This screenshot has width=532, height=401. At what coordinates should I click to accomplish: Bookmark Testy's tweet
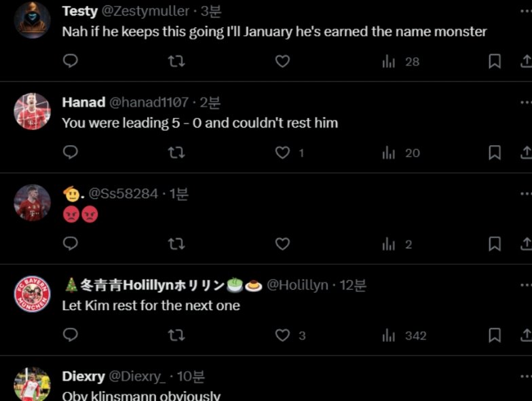click(495, 62)
